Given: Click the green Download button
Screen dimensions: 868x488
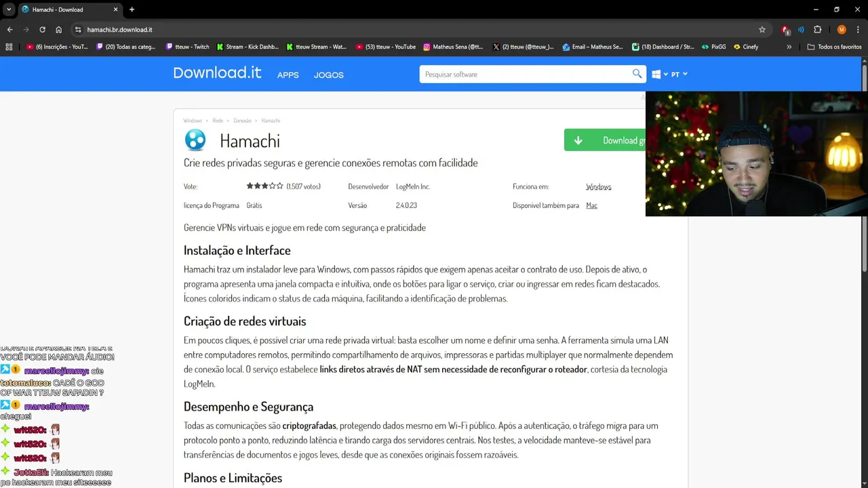Looking at the screenshot, I should click(x=605, y=140).
